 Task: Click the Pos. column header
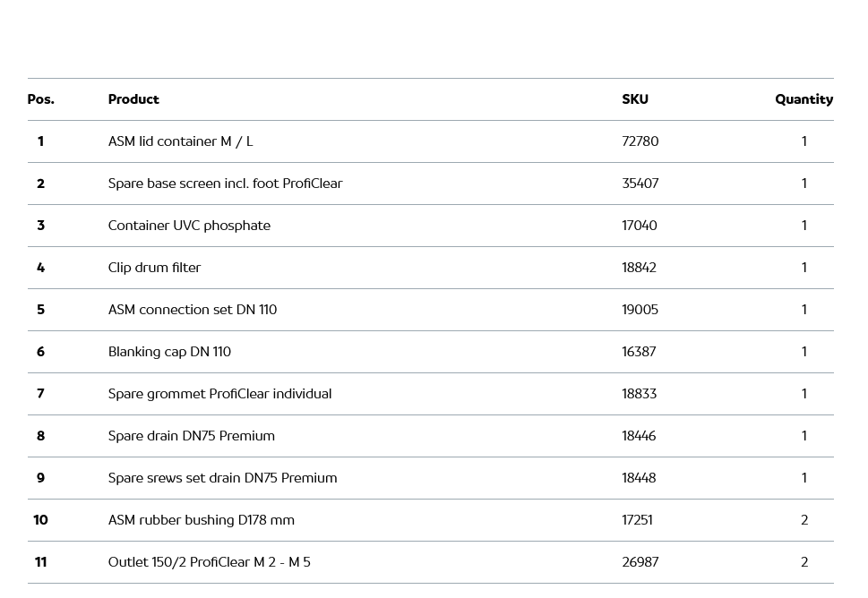click(x=40, y=99)
